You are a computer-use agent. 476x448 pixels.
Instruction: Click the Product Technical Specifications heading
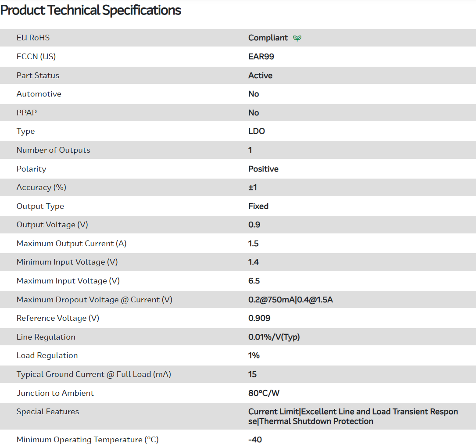[x=91, y=10]
